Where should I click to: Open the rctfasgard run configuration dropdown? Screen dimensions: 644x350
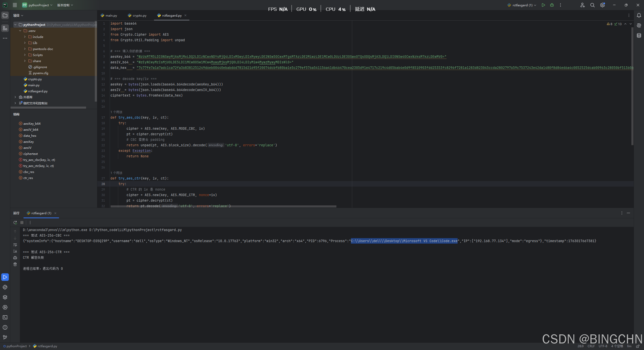(x=522, y=5)
